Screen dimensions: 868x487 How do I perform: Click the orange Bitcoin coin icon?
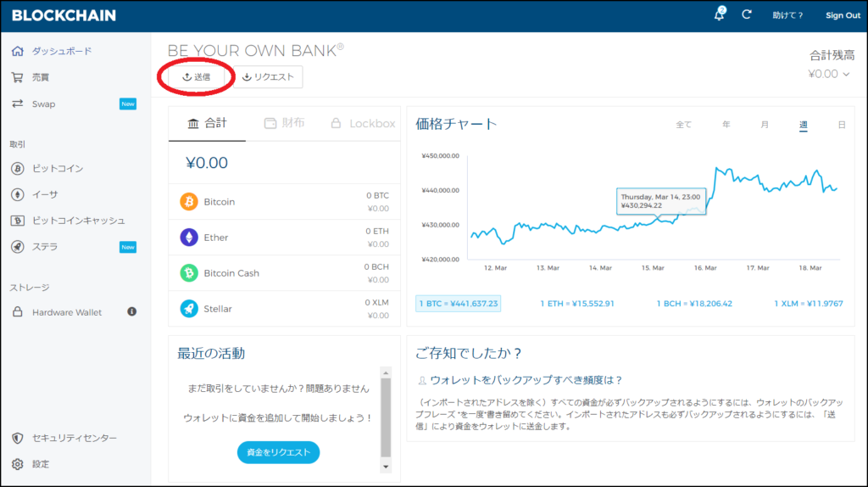coord(189,202)
